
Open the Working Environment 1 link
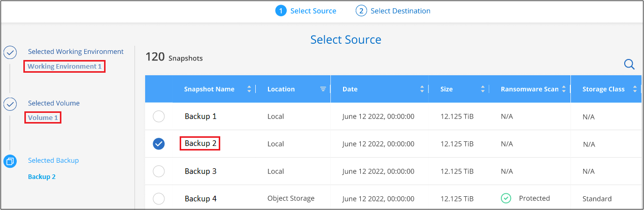(64, 67)
